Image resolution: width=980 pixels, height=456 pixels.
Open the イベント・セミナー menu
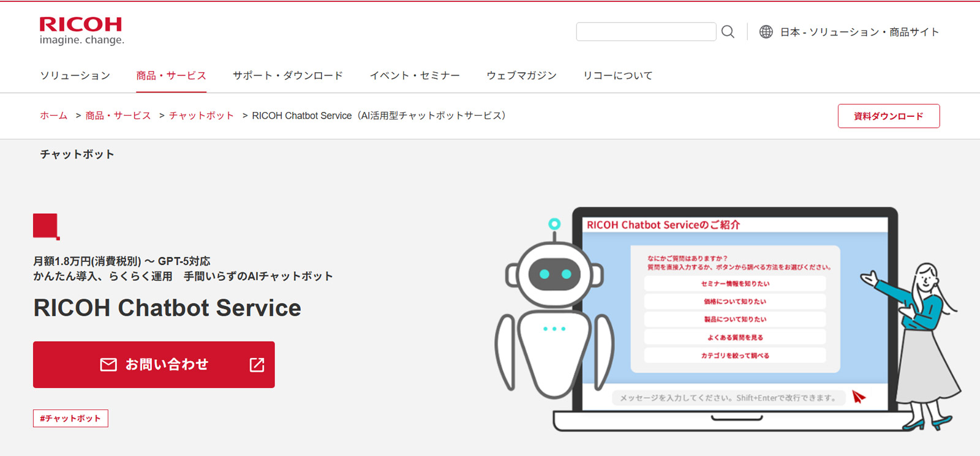[415, 75]
